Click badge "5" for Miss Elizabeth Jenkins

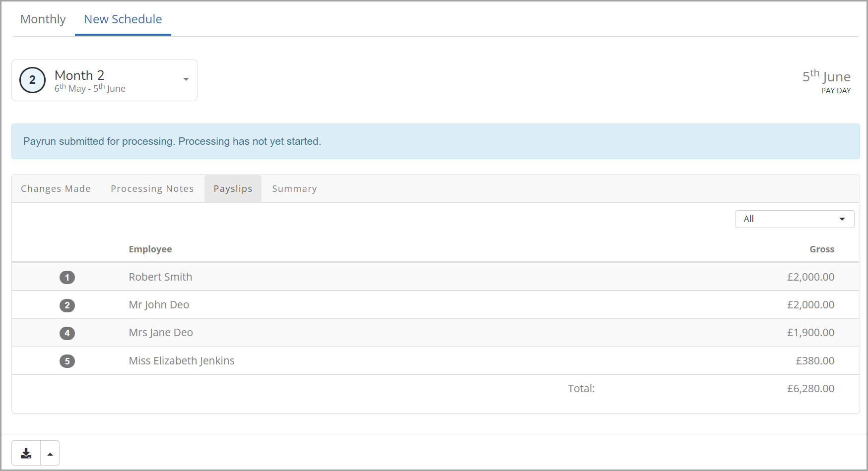tap(67, 361)
